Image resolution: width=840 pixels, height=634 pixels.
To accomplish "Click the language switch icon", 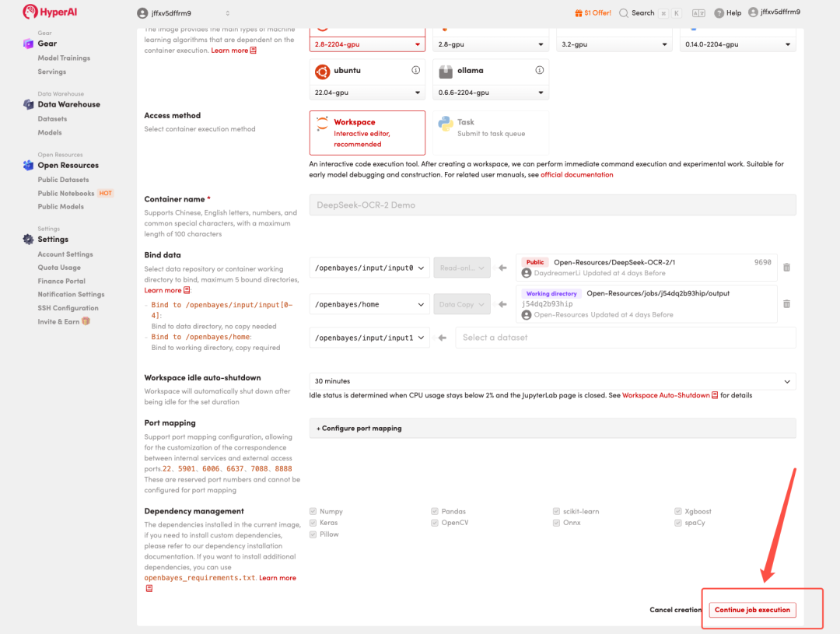I will point(698,13).
